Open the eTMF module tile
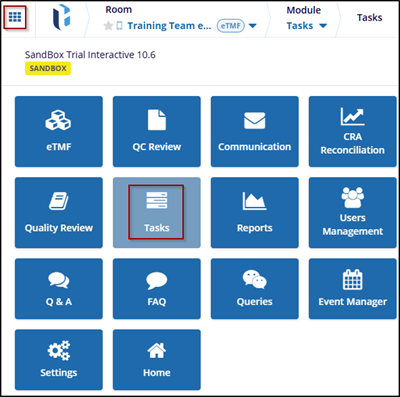This screenshot has height=397, width=400. pyautogui.click(x=59, y=132)
